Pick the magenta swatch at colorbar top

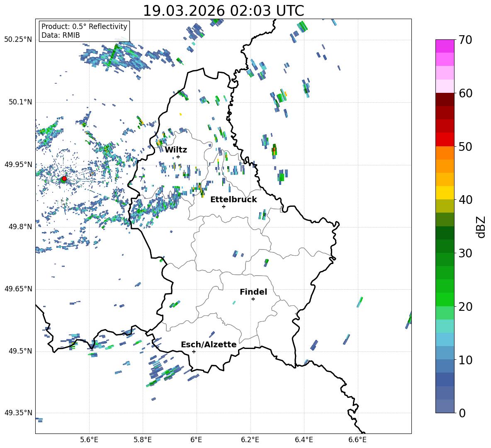coord(445,46)
